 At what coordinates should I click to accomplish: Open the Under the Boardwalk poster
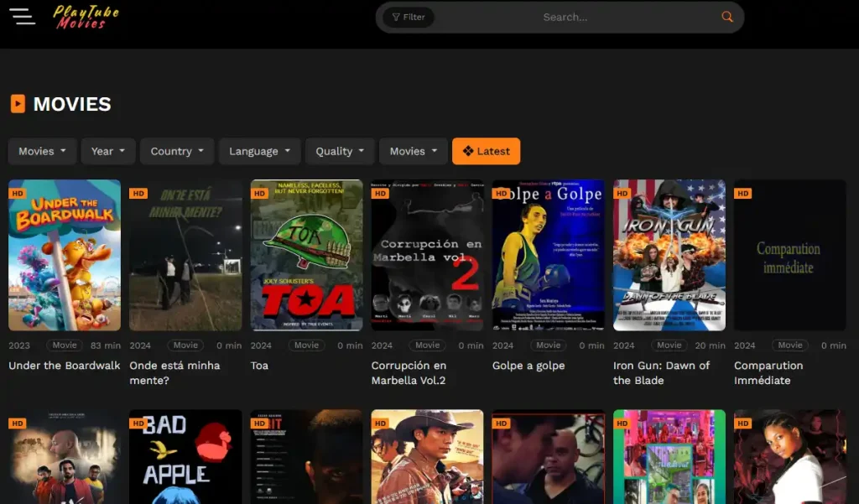point(65,255)
